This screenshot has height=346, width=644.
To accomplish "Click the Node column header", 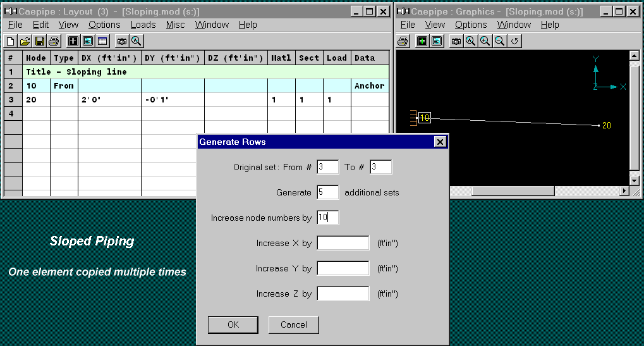I will (x=36, y=58).
